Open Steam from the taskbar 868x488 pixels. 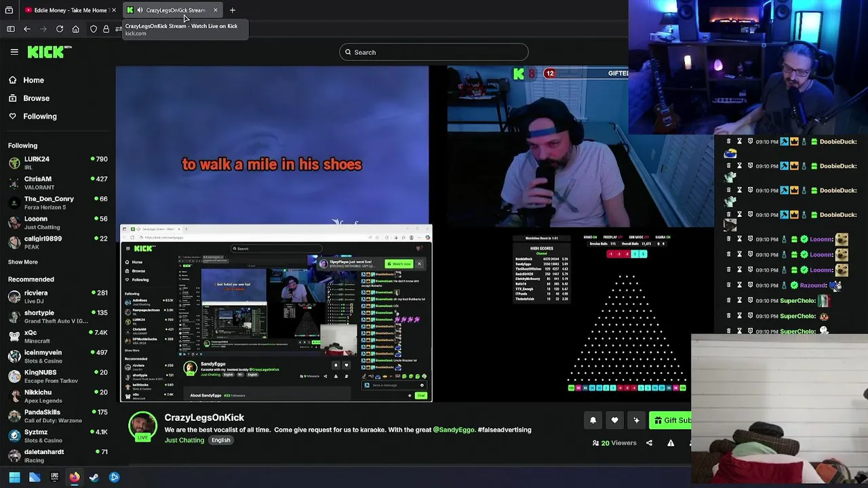(94, 477)
